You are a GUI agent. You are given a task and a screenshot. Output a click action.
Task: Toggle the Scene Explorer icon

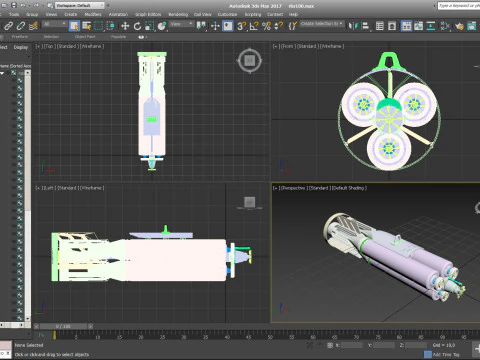click(x=380, y=26)
